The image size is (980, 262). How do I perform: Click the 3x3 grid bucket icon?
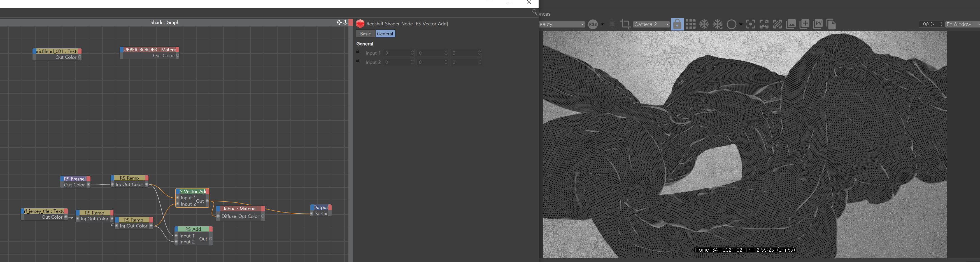point(690,24)
